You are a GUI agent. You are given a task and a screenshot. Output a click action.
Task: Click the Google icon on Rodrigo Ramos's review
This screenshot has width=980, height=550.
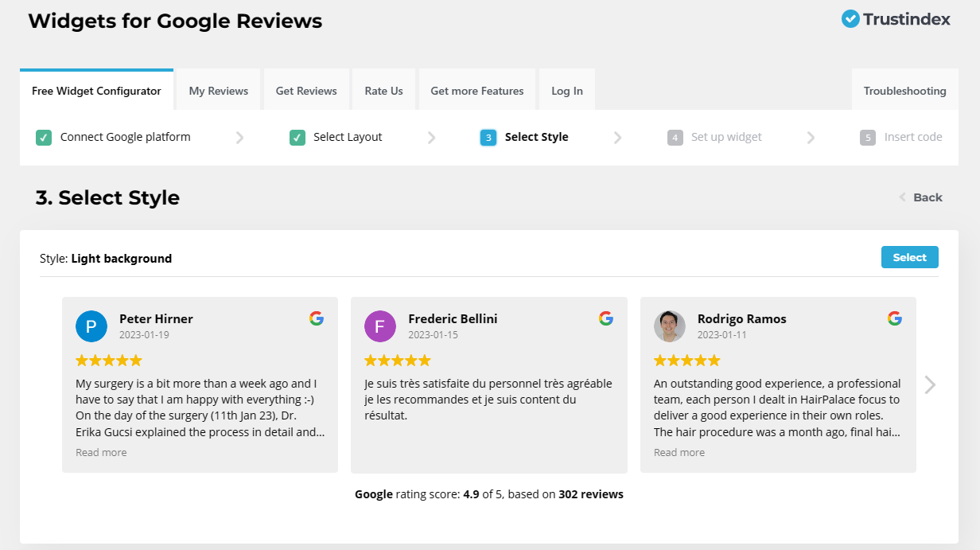coord(895,318)
